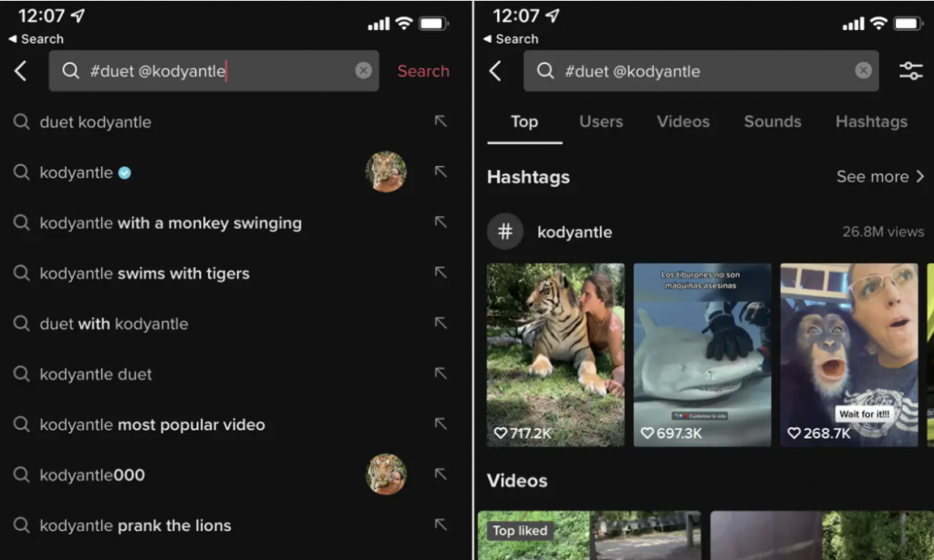Choose 'kodyantle with a monkey swinging' suggestion

[x=171, y=223]
